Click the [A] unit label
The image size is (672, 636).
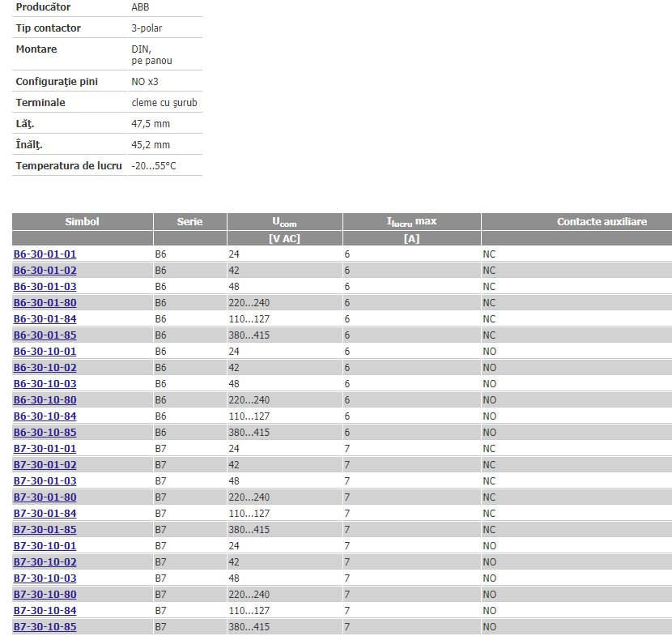(x=412, y=238)
